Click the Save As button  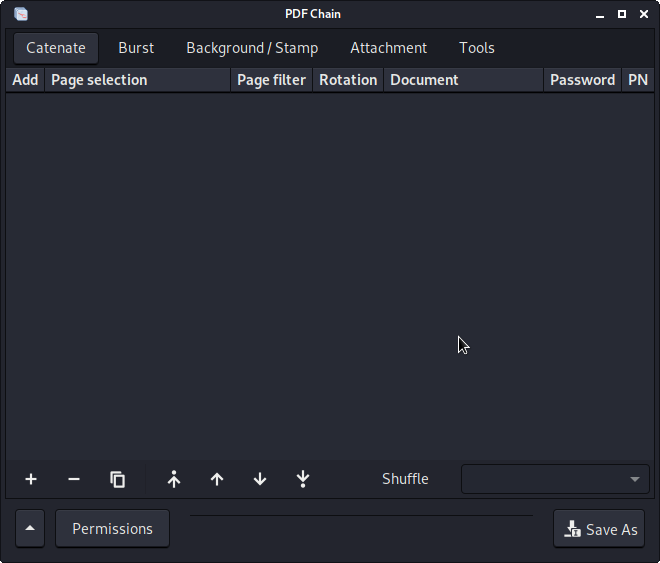pyautogui.click(x=599, y=528)
